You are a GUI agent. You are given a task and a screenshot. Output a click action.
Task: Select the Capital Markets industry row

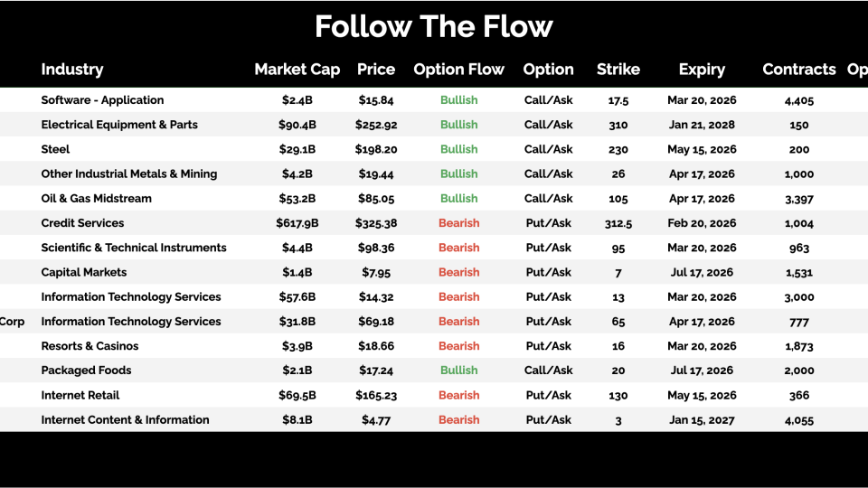point(84,272)
